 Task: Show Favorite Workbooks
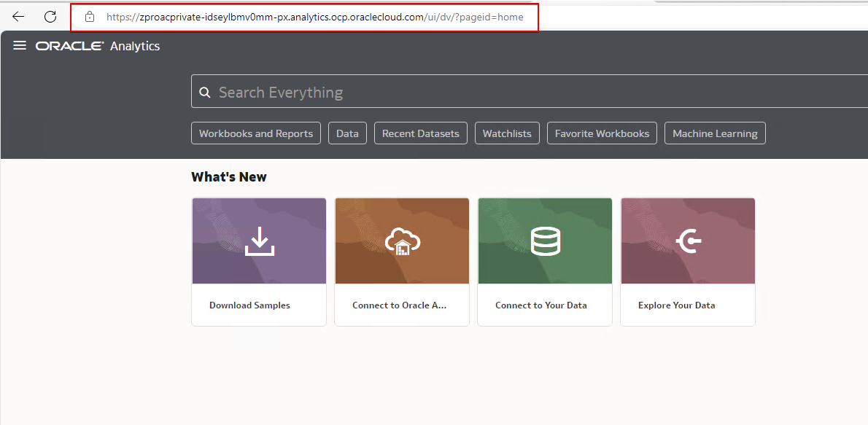click(x=602, y=133)
